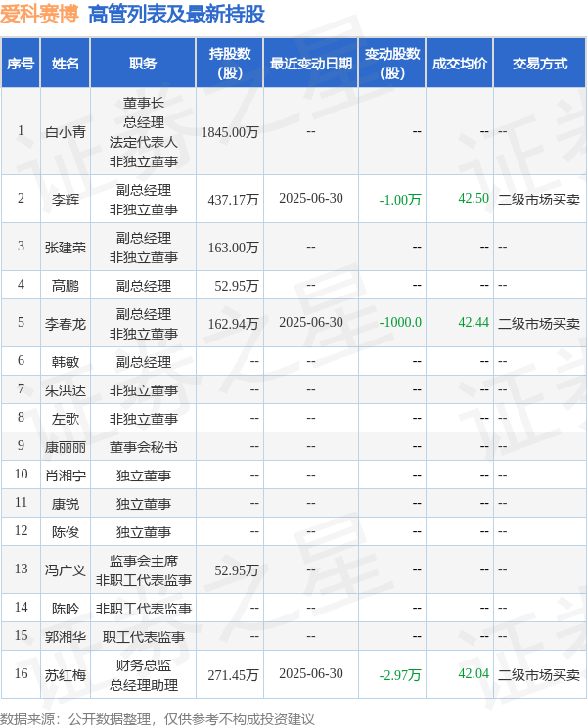This screenshot has width=587, height=728.
Task: Select the name 李春龙
Action: coord(66,324)
